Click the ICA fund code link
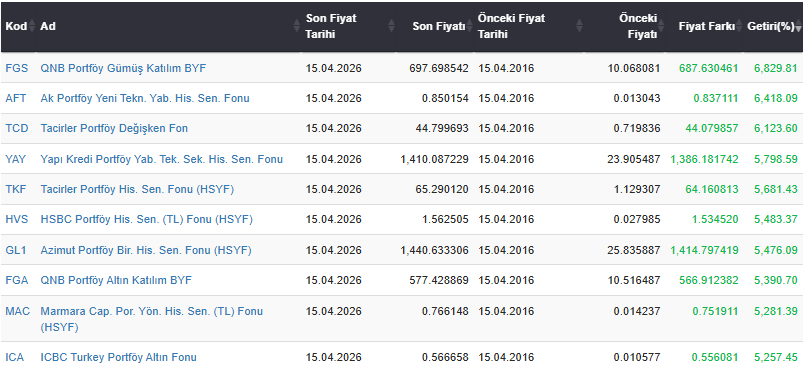Image resolution: width=803 pixels, height=371 pixels. (14, 357)
